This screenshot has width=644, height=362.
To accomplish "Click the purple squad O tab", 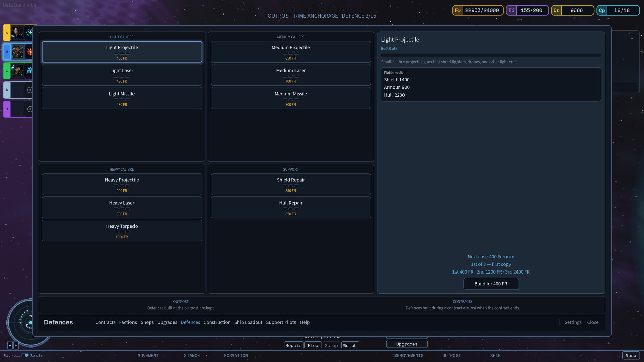I will point(7,109).
